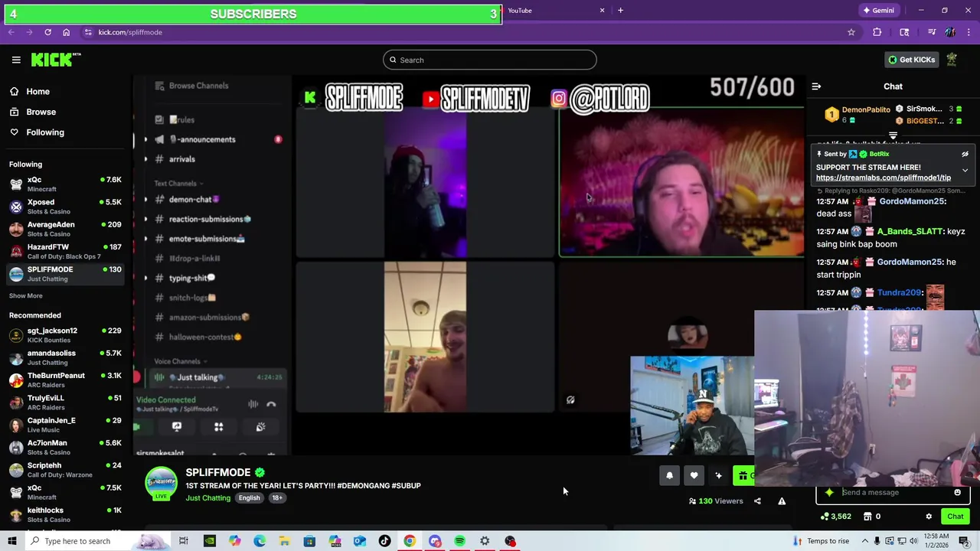Go to the browser home page icon
Screen dimensions: 980x551
pyautogui.click(x=66, y=32)
